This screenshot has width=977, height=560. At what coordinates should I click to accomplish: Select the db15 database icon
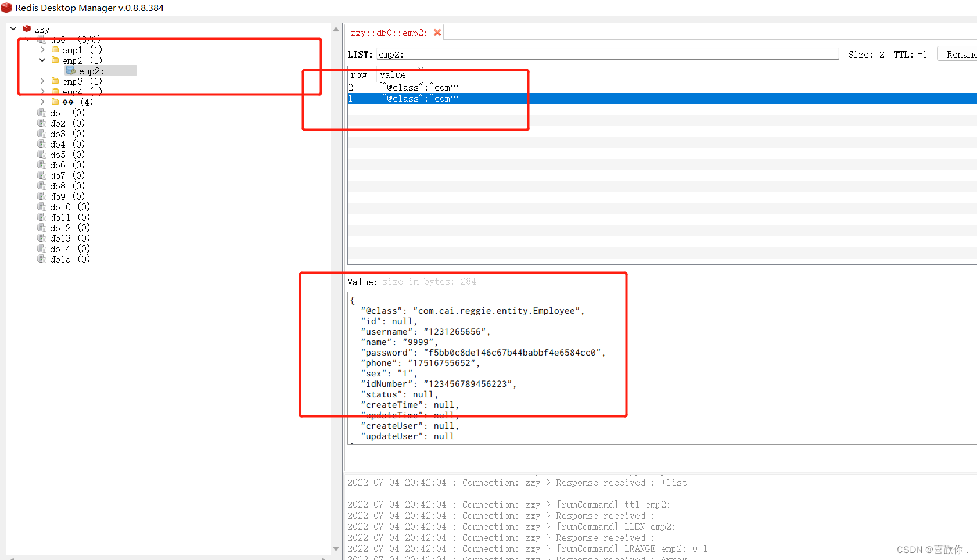41,259
